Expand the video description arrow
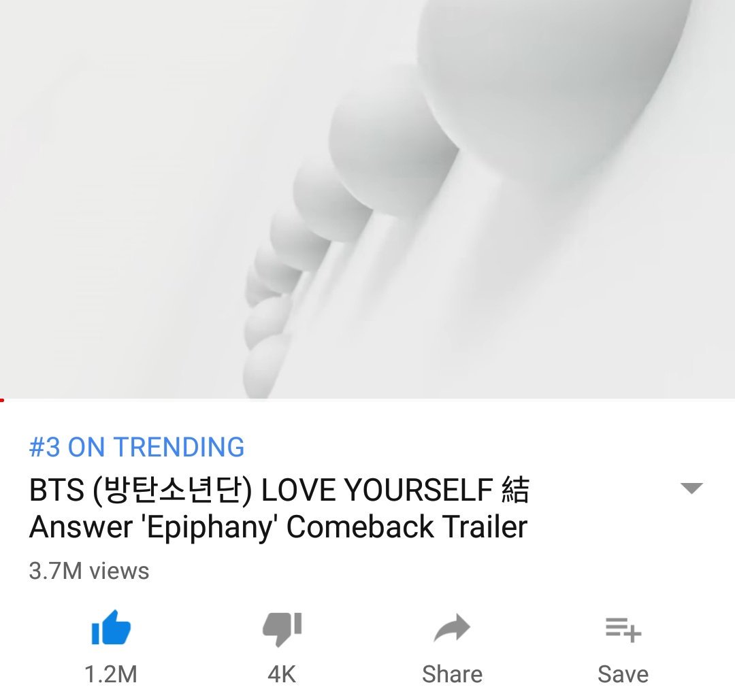 691,488
